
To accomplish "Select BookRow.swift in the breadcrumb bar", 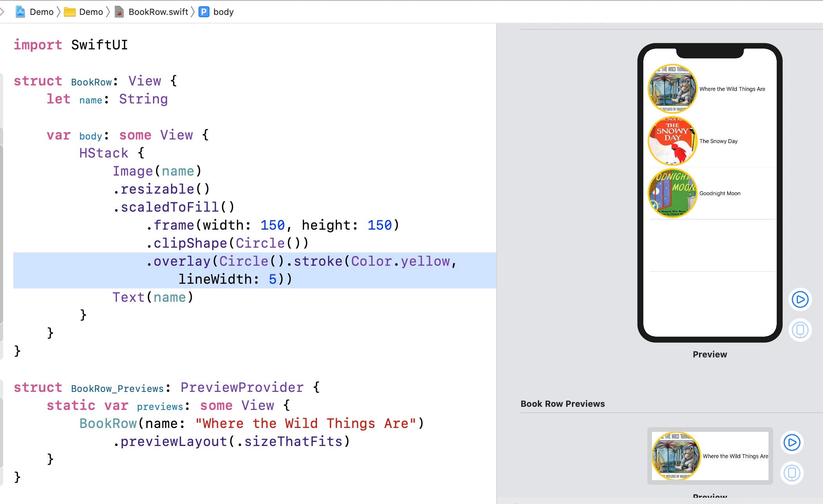I will [x=158, y=12].
